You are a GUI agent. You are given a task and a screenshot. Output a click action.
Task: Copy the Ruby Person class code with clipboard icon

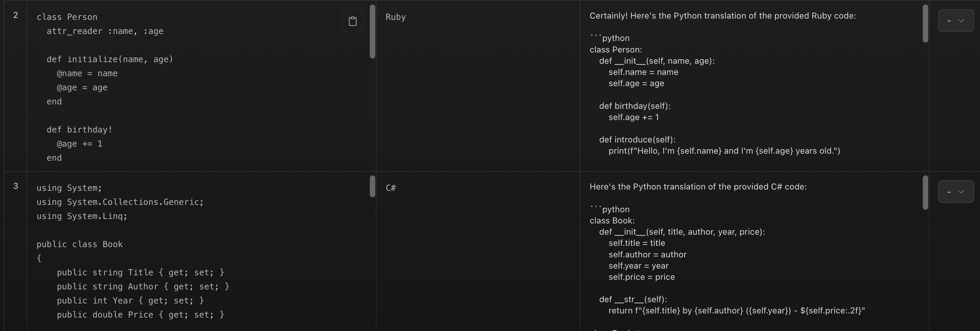coord(352,21)
